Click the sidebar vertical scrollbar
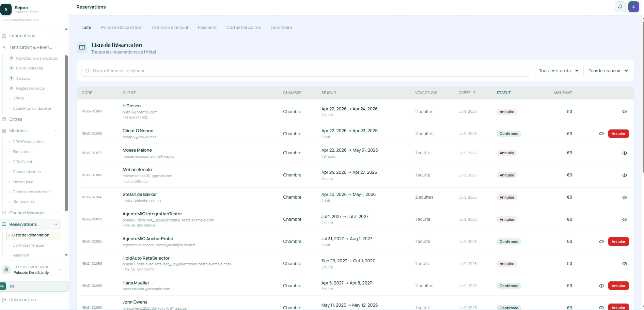 66,133
